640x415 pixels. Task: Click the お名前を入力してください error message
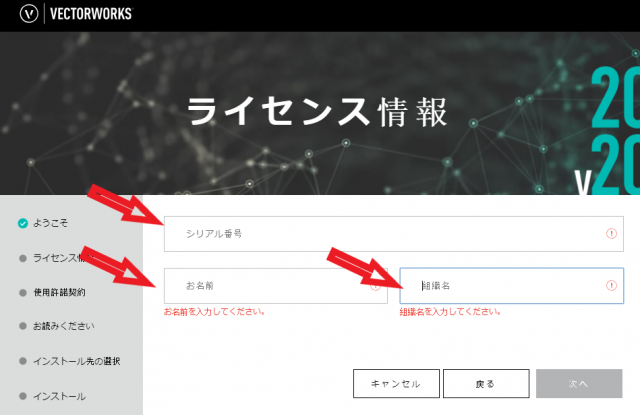215,312
